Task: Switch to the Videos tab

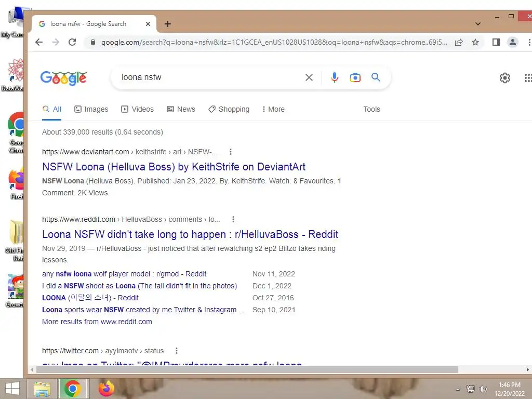Action: click(x=137, y=109)
